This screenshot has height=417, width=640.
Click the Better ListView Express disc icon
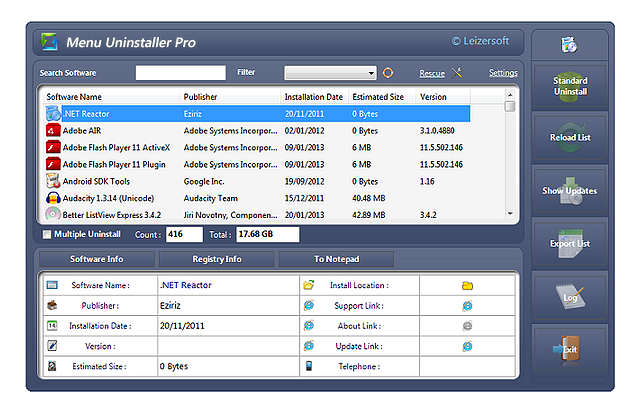click(x=53, y=214)
